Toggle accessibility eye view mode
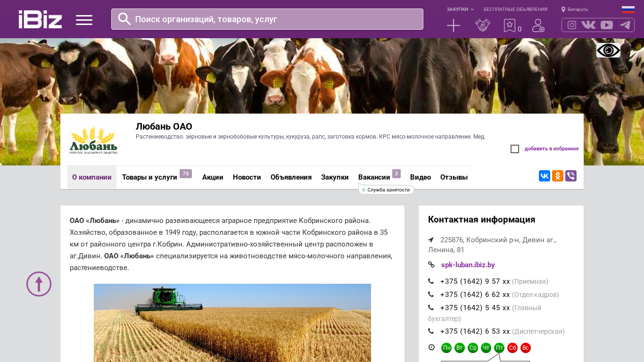 pos(608,50)
